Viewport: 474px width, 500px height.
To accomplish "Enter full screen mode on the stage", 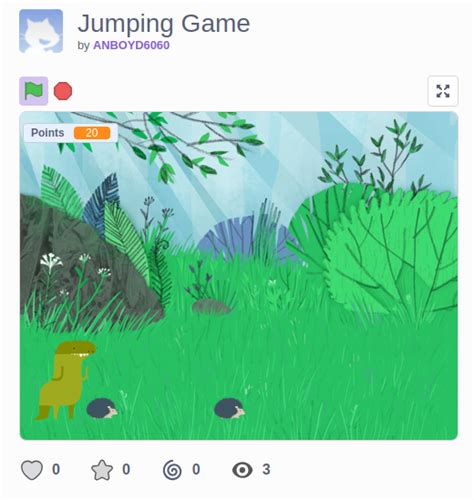I will pyautogui.click(x=443, y=91).
